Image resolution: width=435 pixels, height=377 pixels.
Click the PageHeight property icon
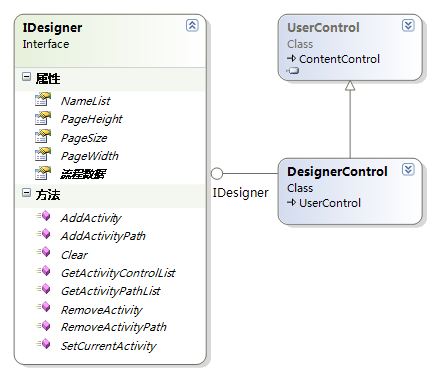(43, 118)
